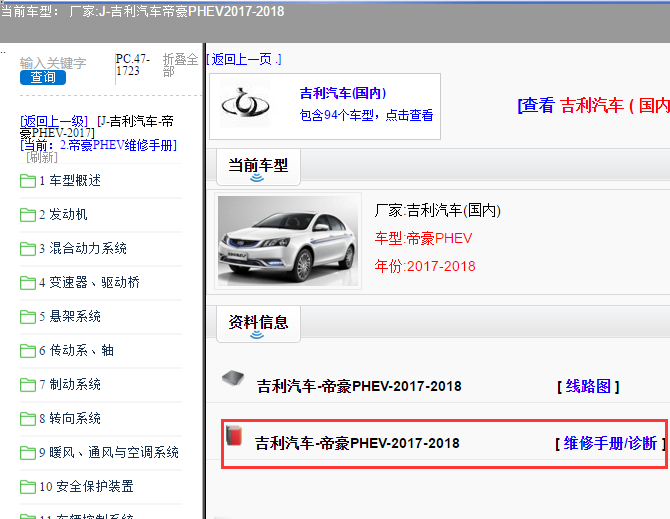Select the 3 混合动力系统 tree item

pos(83,249)
